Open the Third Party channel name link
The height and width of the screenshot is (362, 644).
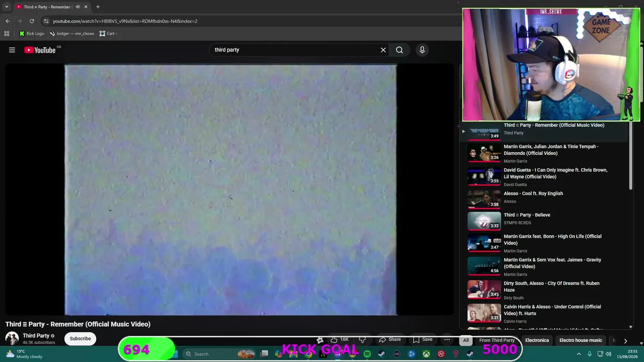[36, 335]
